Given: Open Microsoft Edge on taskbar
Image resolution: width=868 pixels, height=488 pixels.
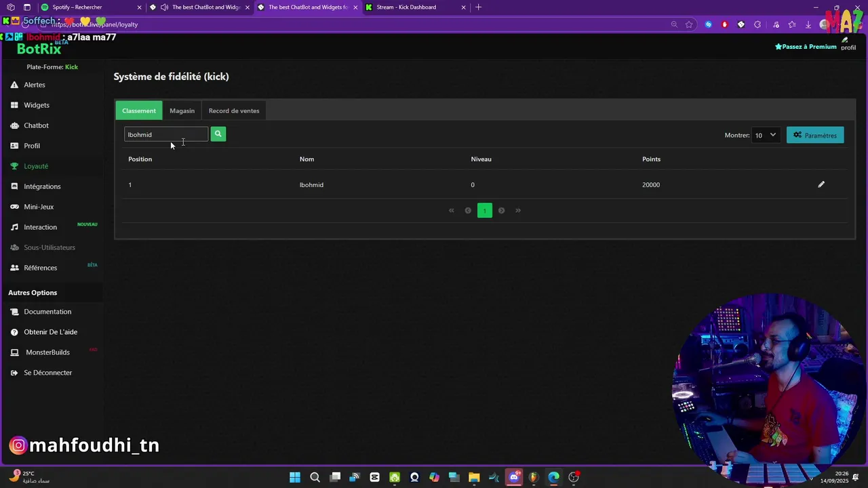Looking at the screenshot, I should [x=553, y=477].
